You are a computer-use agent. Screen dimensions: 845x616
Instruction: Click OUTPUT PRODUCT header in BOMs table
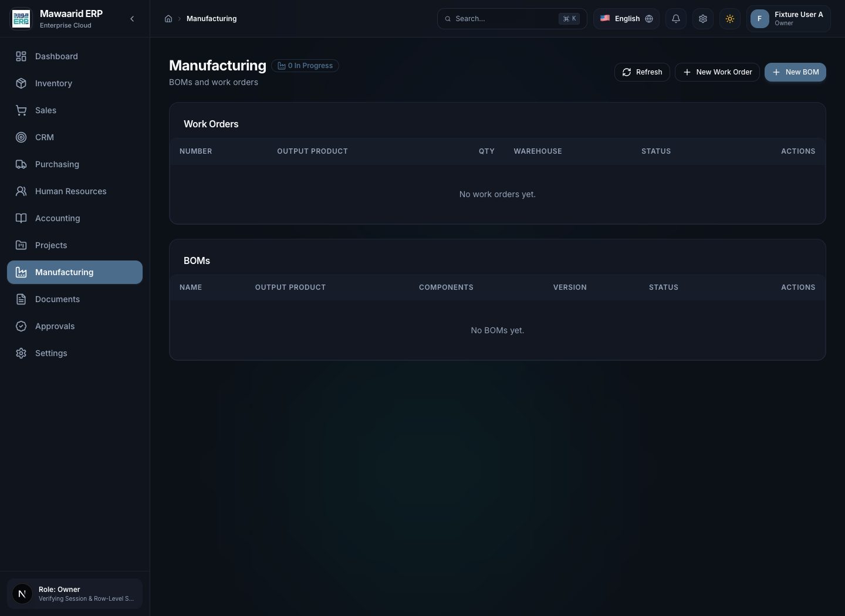click(x=290, y=287)
